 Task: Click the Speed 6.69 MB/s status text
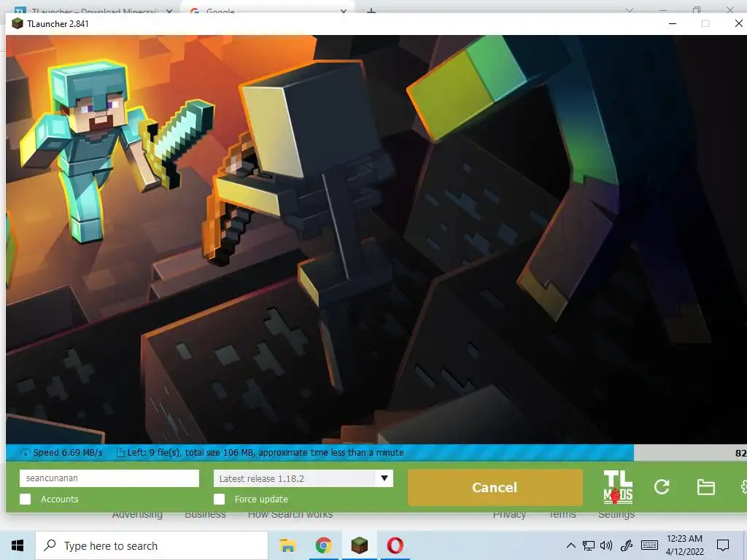(68, 452)
